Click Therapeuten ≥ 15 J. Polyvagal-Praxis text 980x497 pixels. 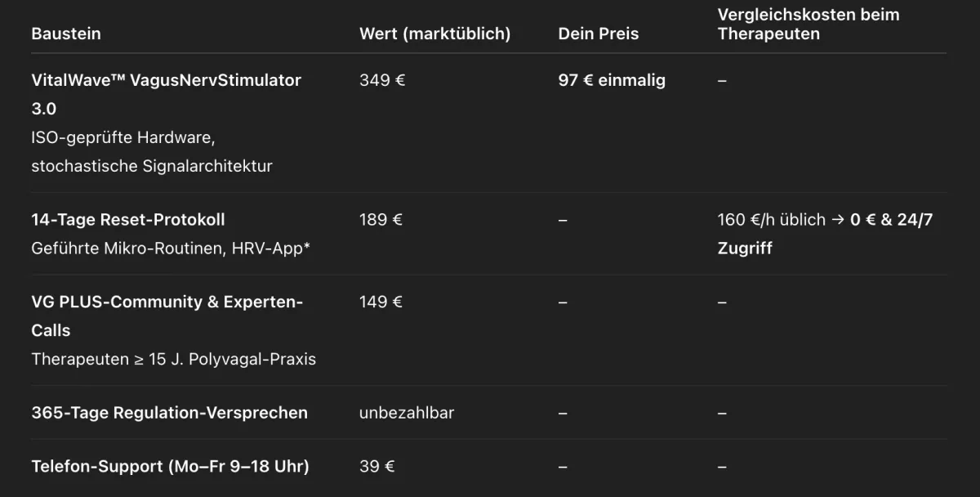click(174, 359)
